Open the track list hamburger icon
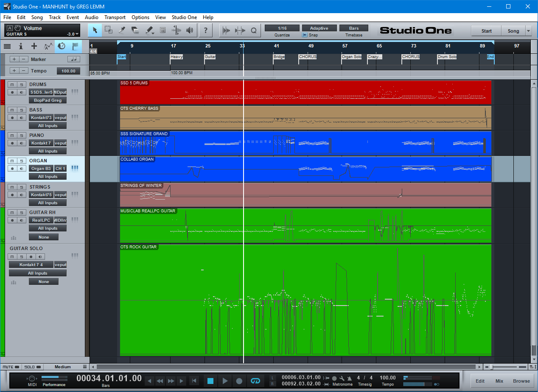This screenshot has height=392, width=538. pyautogui.click(x=7, y=46)
